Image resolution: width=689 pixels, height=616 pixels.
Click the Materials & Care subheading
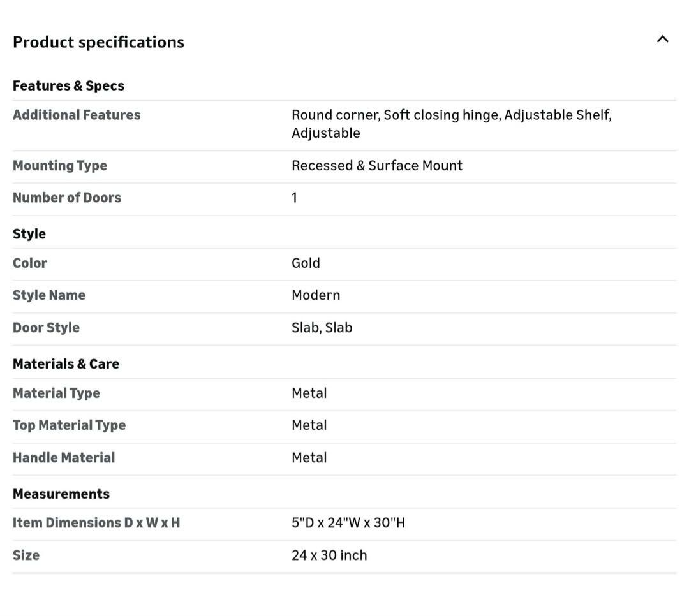click(x=66, y=364)
